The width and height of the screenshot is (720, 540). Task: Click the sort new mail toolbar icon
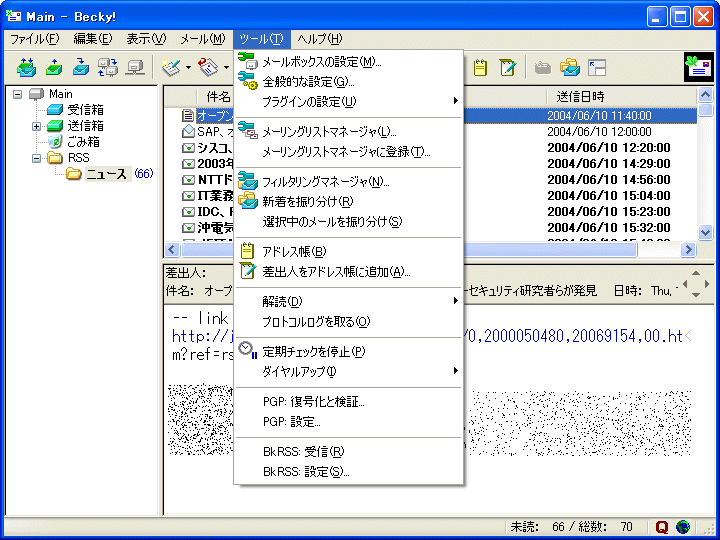coord(570,68)
